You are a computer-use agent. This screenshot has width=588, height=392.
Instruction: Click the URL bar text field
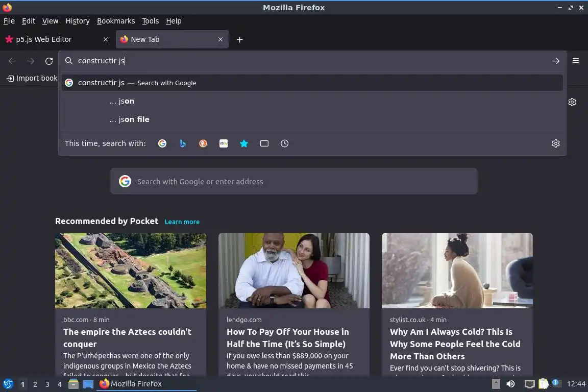click(x=311, y=61)
